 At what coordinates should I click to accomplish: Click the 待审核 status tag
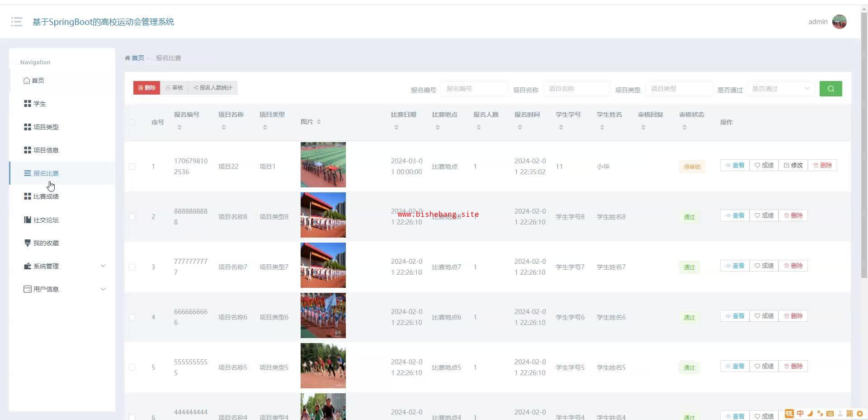(692, 167)
